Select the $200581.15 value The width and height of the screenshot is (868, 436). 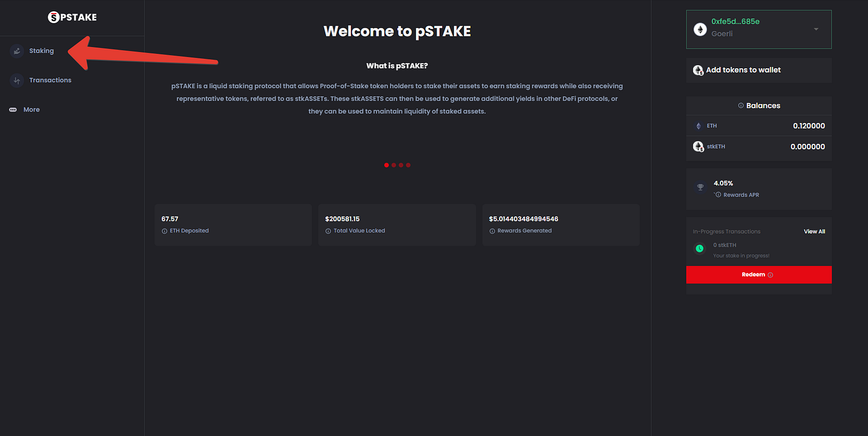click(342, 219)
